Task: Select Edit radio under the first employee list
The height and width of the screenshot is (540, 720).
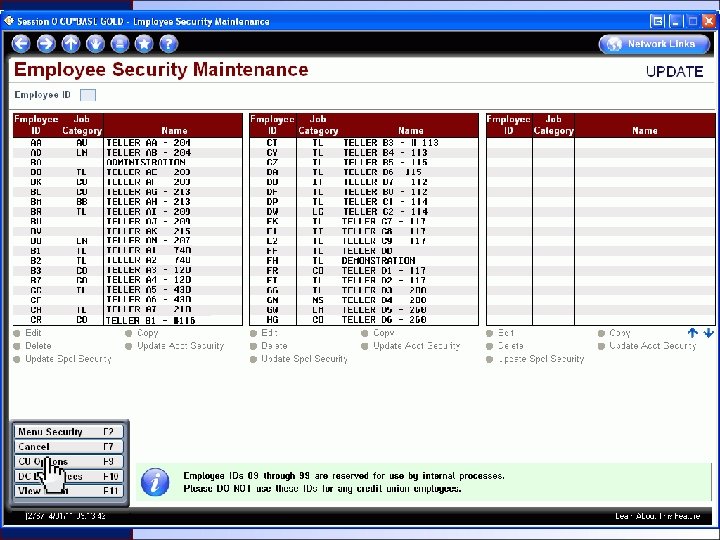Action: (17, 333)
